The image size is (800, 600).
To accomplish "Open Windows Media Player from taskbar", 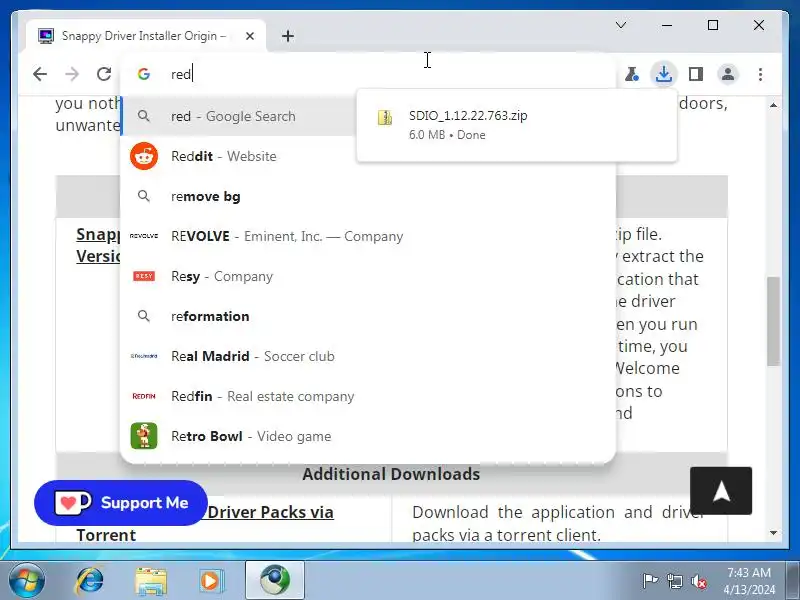I will coord(210,581).
